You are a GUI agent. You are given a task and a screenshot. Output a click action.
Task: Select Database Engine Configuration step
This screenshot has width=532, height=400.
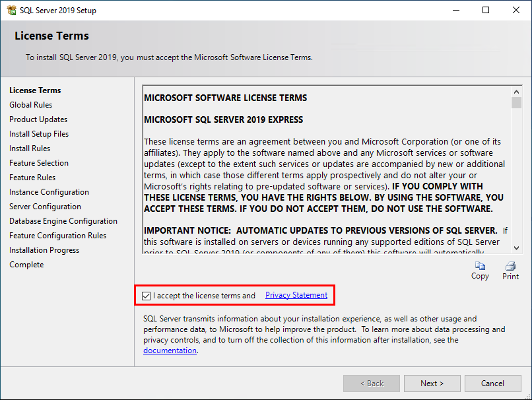click(x=63, y=221)
